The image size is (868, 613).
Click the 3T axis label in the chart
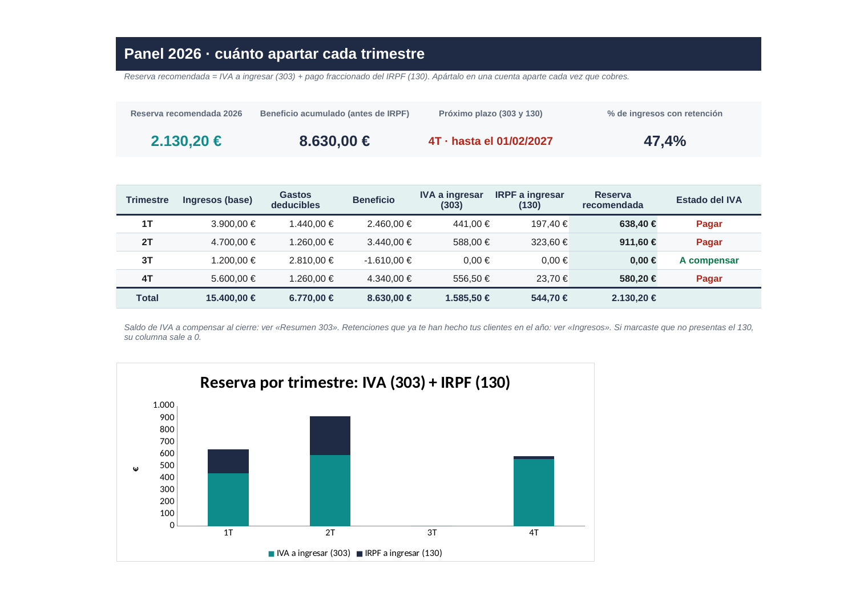[x=432, y=533]
